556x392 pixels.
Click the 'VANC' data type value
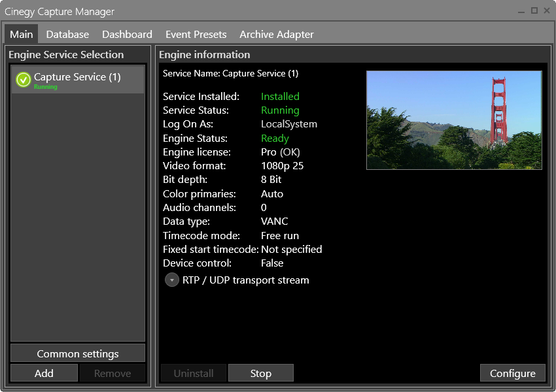(275, 221)
